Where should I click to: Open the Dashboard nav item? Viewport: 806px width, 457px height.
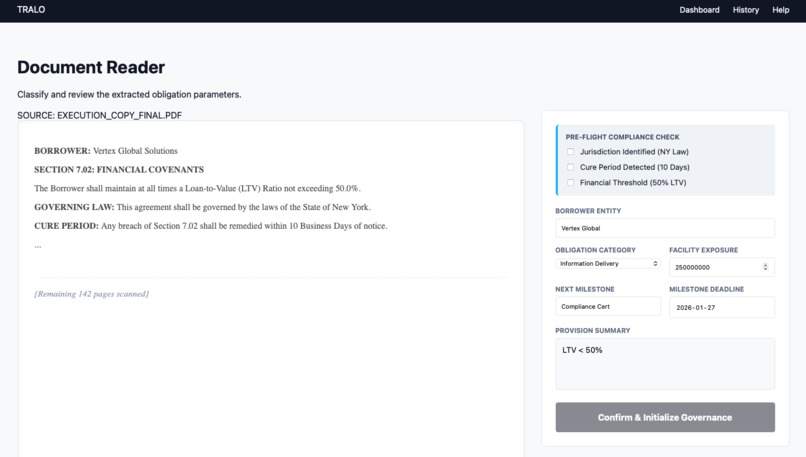click(x=699, y=10)
